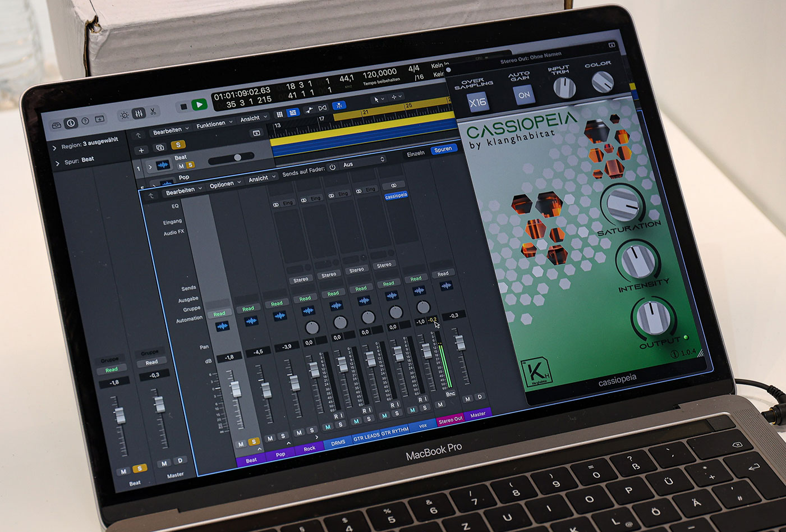Turn the DRMS channel pan knob
Viewport: 786px width, 532px height.
[312, 328]
